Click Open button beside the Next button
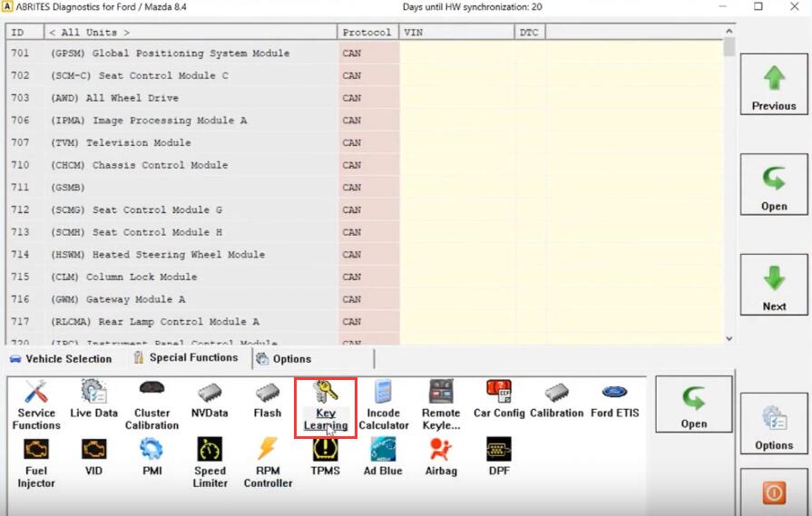The image size is (812, 516). click(x=774, y=184)
